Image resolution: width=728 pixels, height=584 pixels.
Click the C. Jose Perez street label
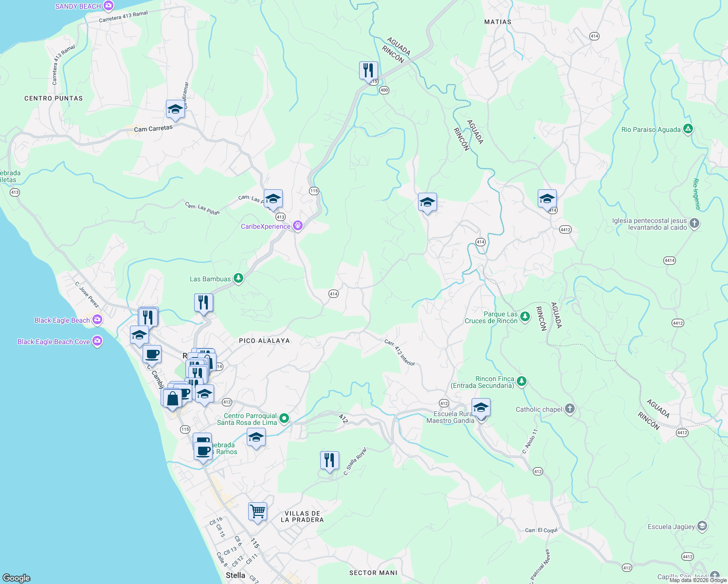87,295
